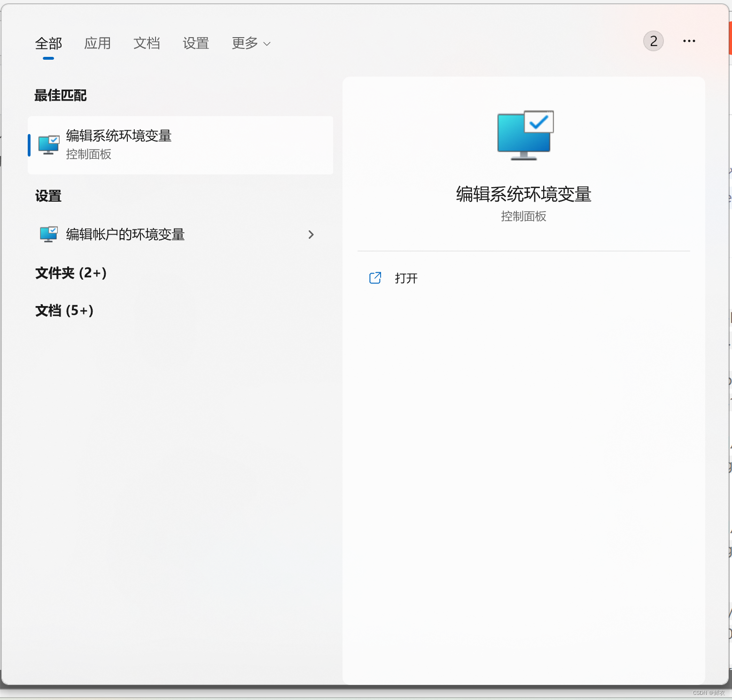Image resolution: width=732 pixels, height=700 pixels.
Task: Switch to the 应用 tab
Action: point(97,43)
